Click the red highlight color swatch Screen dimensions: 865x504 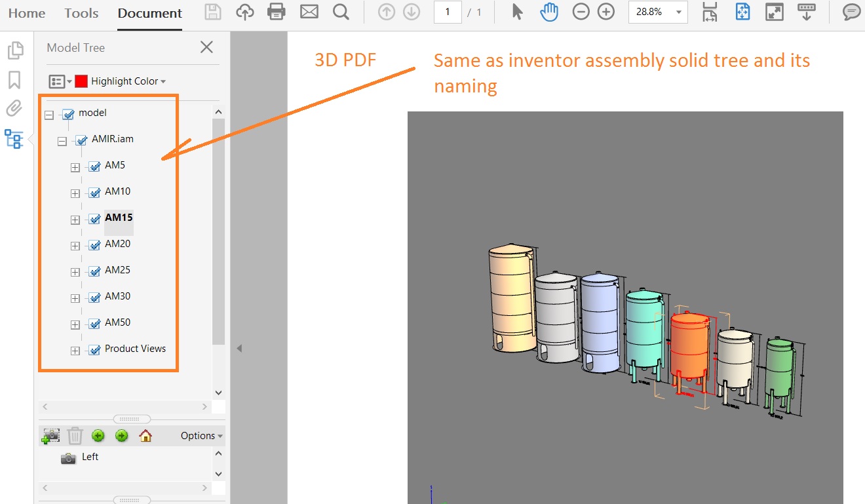click(81, 81)
